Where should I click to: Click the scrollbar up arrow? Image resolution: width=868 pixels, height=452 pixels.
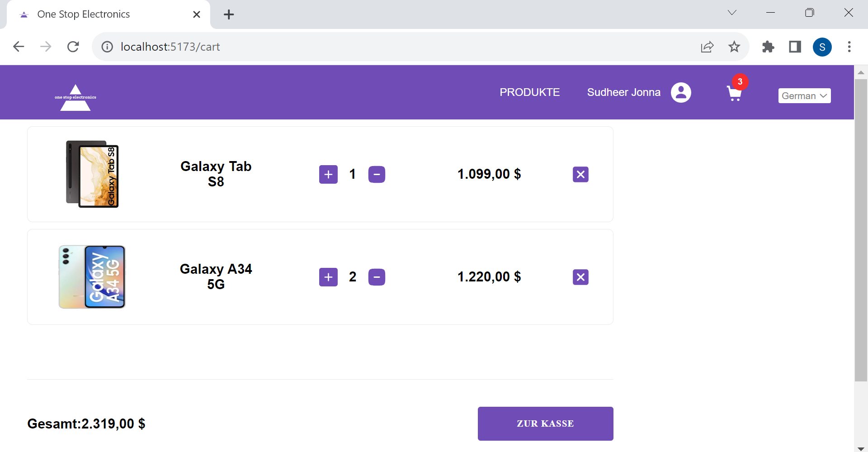[x=861, y=72]
